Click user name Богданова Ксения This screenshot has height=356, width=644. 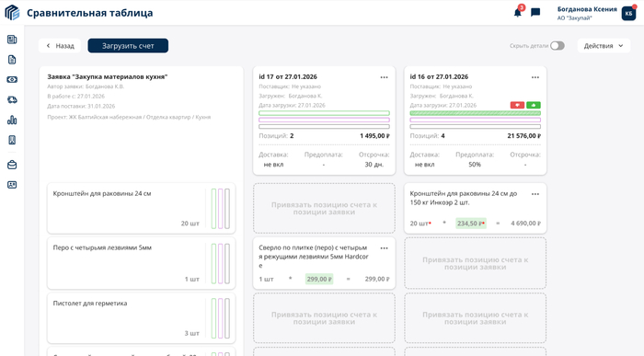click(587, 9)
